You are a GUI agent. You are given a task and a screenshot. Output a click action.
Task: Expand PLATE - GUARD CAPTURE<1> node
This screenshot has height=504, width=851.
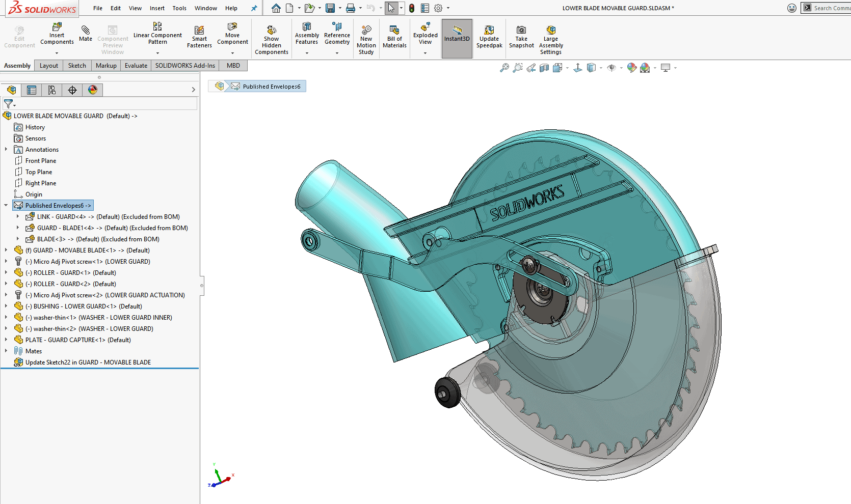point(6,340)
